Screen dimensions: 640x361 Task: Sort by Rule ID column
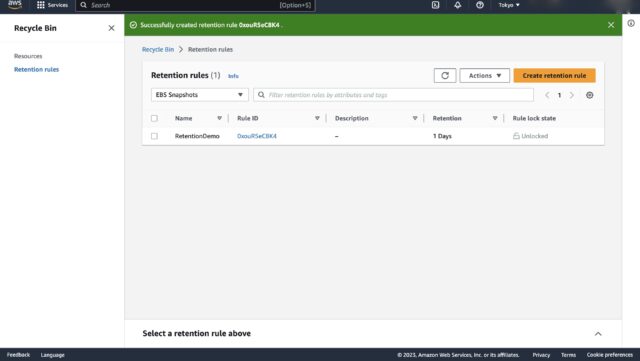pos(317,118)
